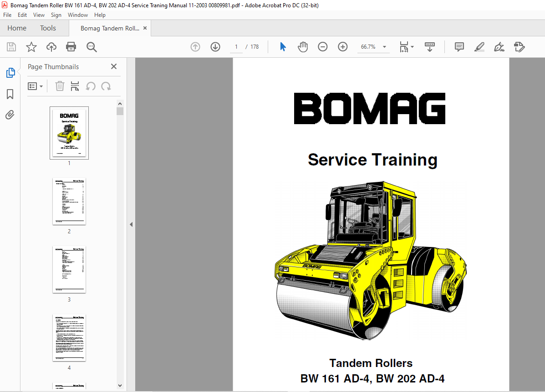Click the 178 total pages label
545x392 pixels.
click(255, 47)
